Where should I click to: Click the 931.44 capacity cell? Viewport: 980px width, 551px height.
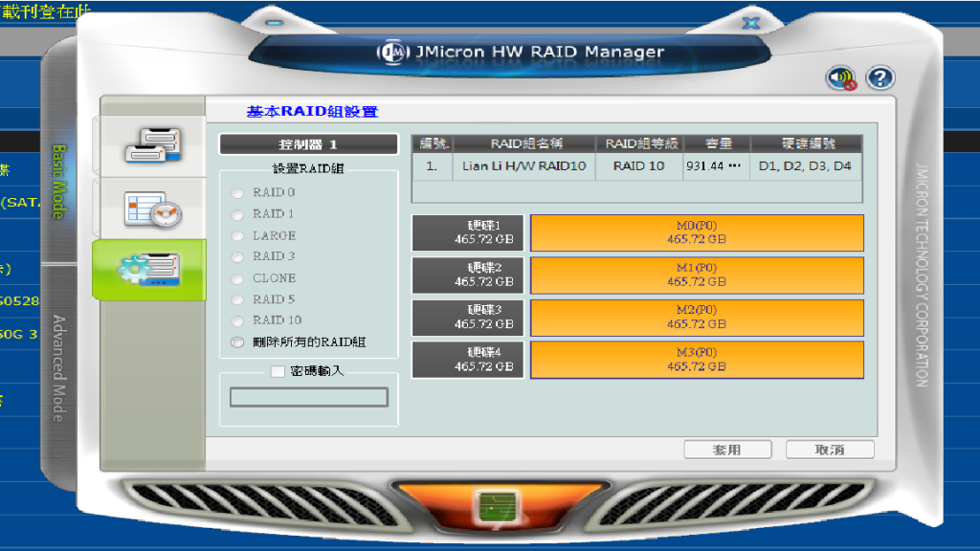coord(717,166)
